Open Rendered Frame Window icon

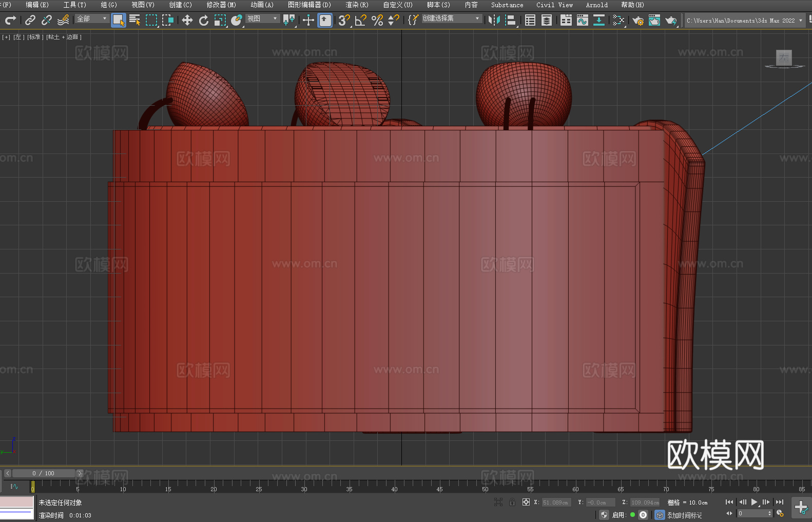654,20
